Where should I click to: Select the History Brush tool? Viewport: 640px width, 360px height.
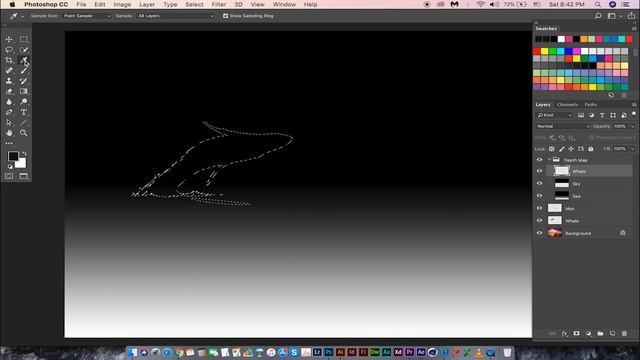(x=24, y=81)
